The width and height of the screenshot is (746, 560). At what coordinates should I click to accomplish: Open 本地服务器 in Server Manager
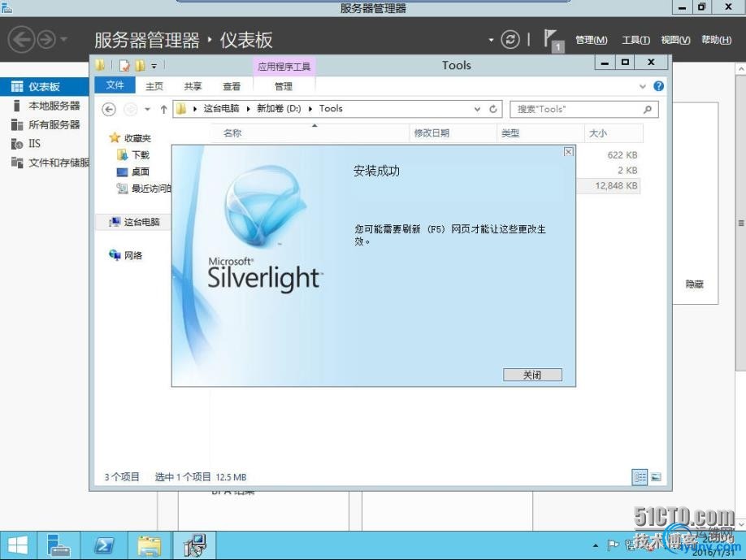(x=46, y=106)
